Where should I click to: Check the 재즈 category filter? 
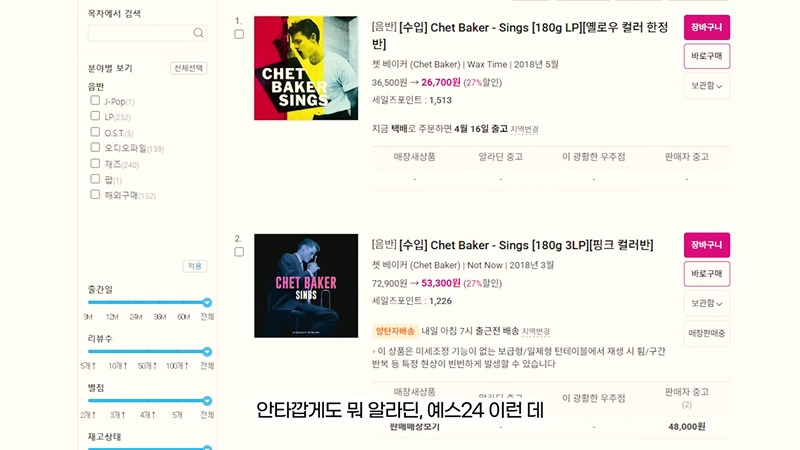[x=95, y=163]
